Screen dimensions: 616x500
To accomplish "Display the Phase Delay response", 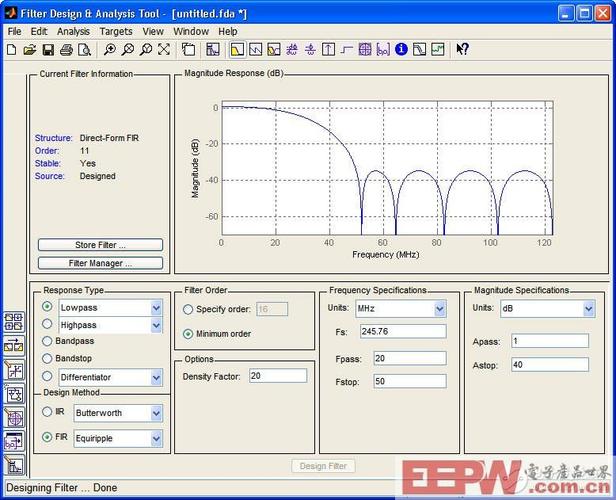I will point(310,49).
